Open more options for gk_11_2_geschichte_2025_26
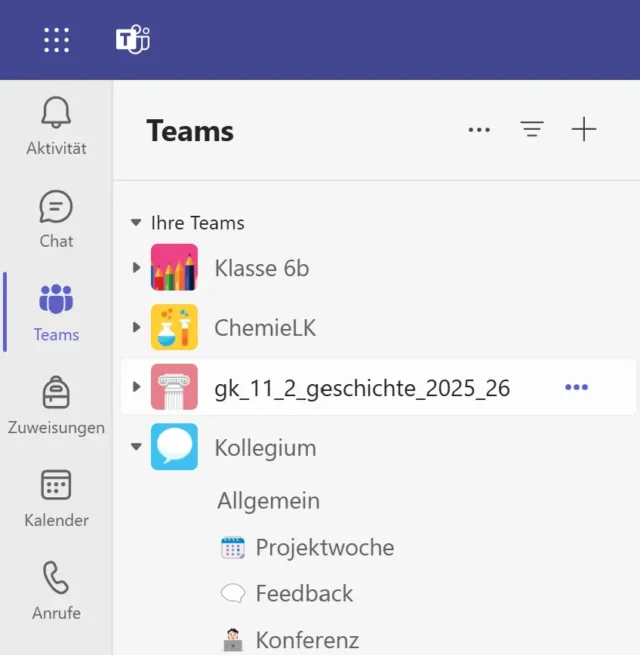The height and width of the screenshot is (655, 640). [577, 388]
